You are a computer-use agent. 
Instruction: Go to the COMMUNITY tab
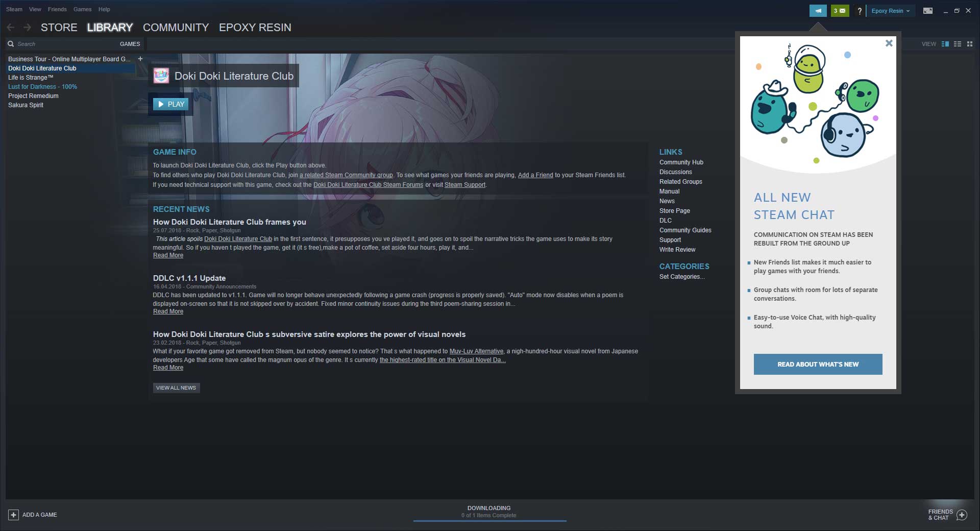tap(176, 28)
